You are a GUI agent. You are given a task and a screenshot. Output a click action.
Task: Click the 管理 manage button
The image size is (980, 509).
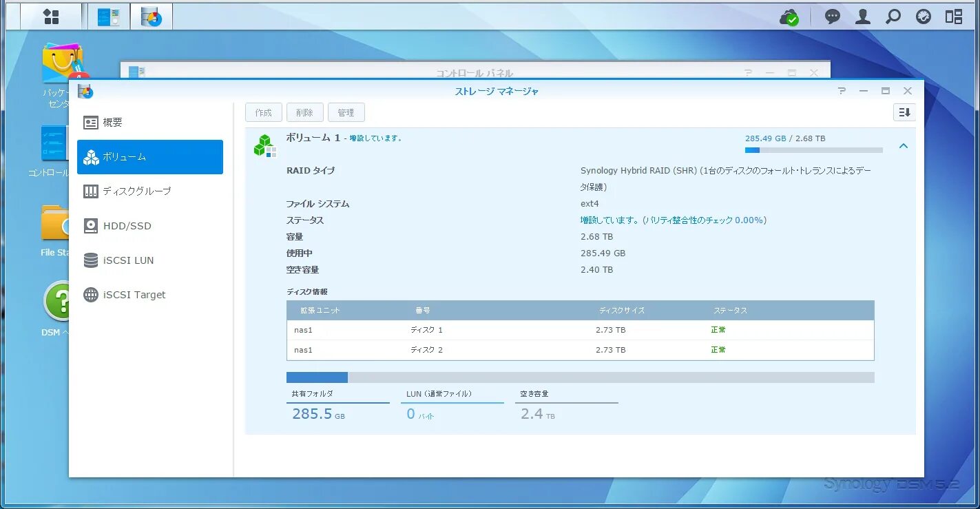[x=346, y=112]
